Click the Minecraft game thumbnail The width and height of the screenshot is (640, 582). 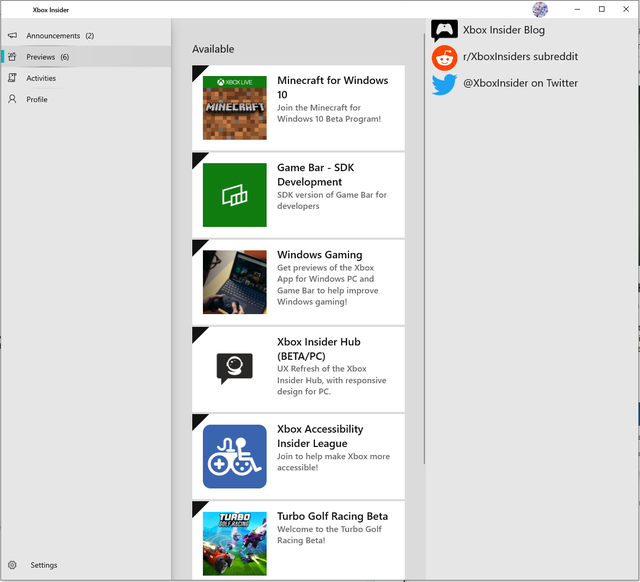tap(235, 108)
